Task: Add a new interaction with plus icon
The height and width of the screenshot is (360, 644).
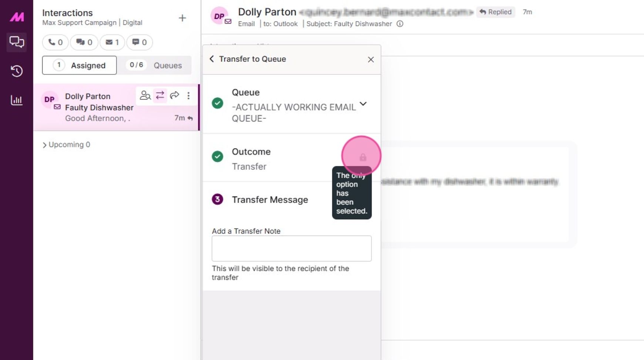Action: (x=182, y=18)
